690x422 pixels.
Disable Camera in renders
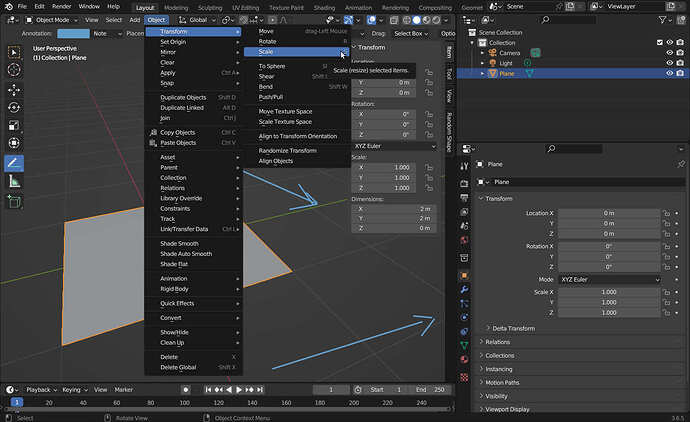(680, 53)
